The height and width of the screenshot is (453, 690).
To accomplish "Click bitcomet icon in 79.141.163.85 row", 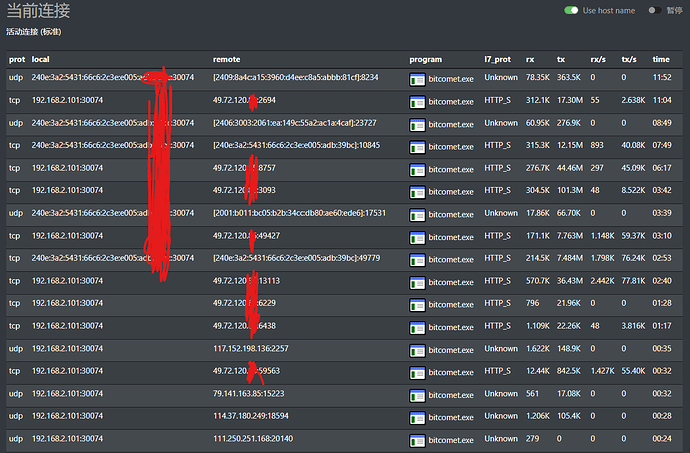I will (417, 395).
